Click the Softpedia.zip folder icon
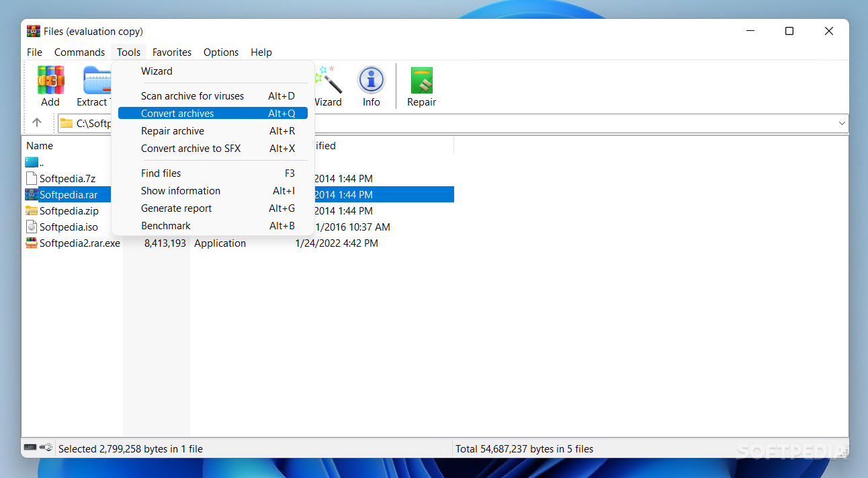Viewport: 868px width, 478px height. (32, 210)
